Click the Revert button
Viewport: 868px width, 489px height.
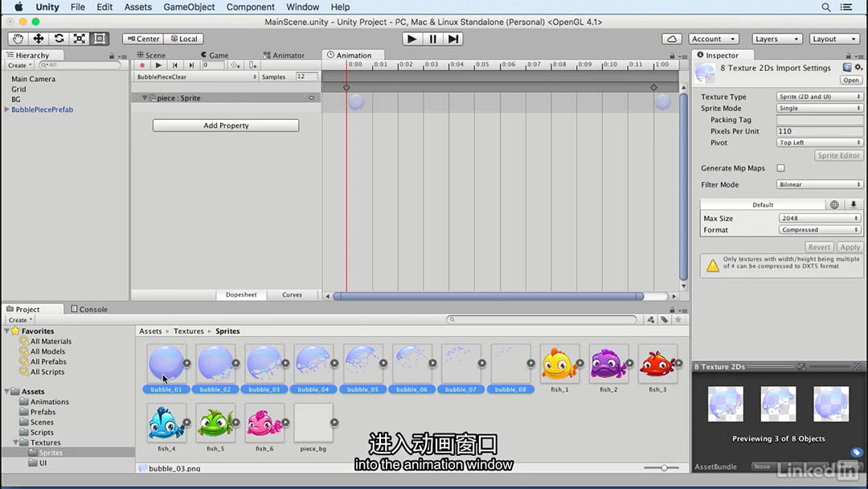[819, 247]
